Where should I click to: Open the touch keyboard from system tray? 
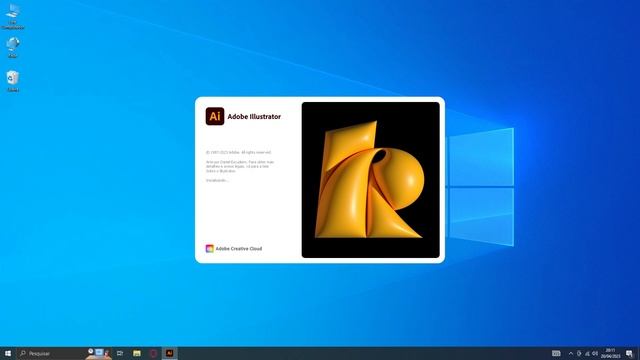point(556,353)
